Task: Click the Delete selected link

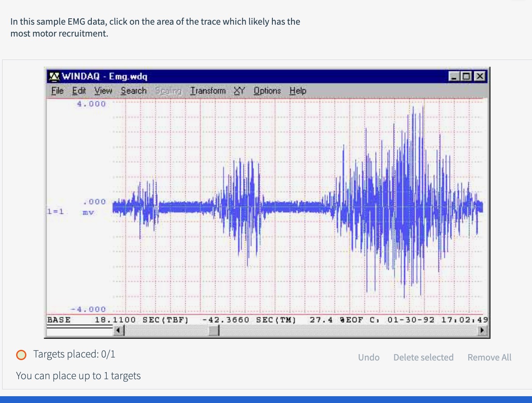Action: (423, 358)
